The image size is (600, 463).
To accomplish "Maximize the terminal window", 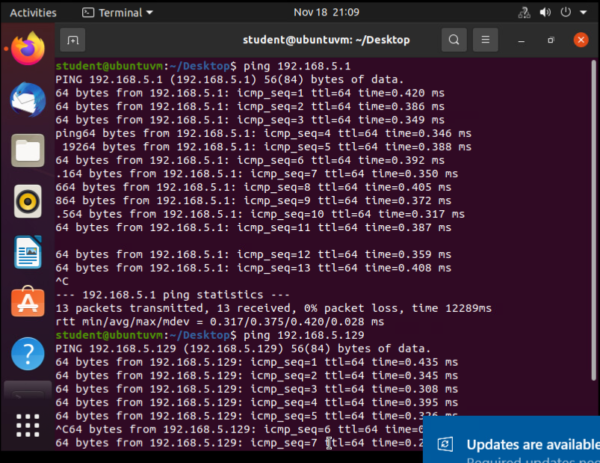I will (x=551, y=40).
